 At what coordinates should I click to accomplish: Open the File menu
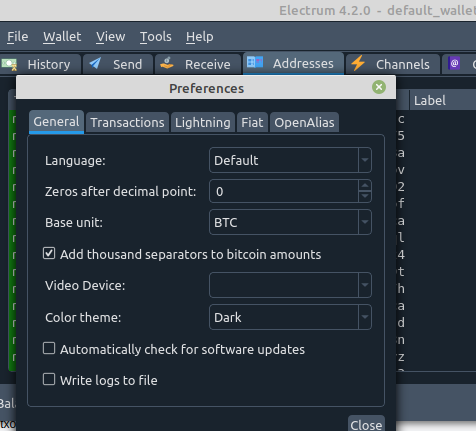(x=18, y=37)
